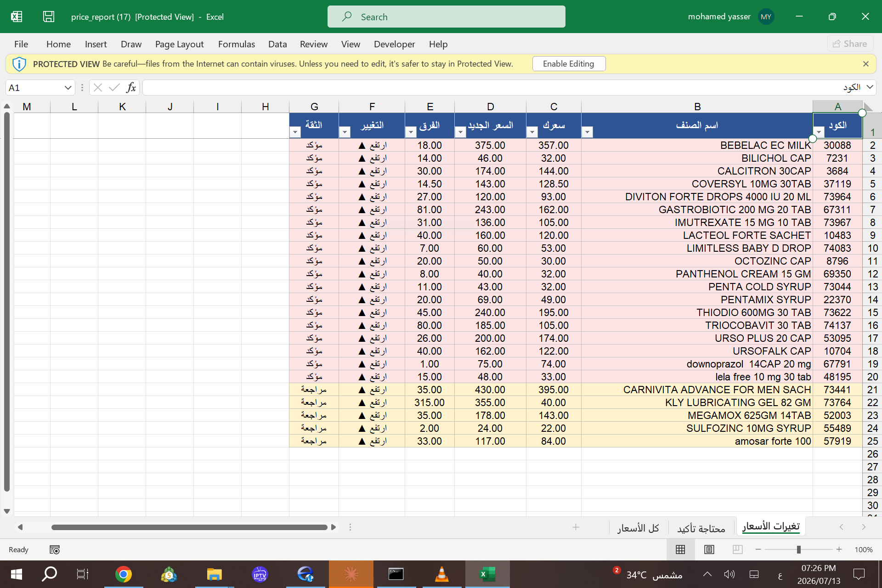This screenshot has height=588, width=882.
Task: Switch to sheet محتاجة تأكيد
Action: [701, 528]
